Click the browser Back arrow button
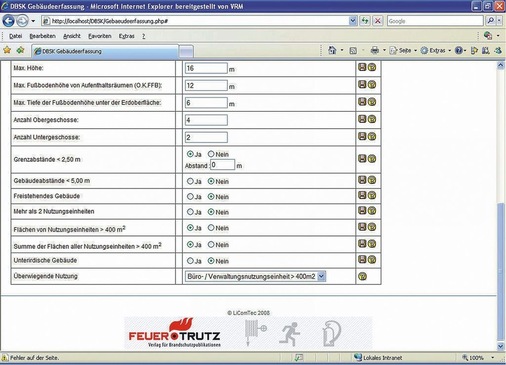 point(8,21)
